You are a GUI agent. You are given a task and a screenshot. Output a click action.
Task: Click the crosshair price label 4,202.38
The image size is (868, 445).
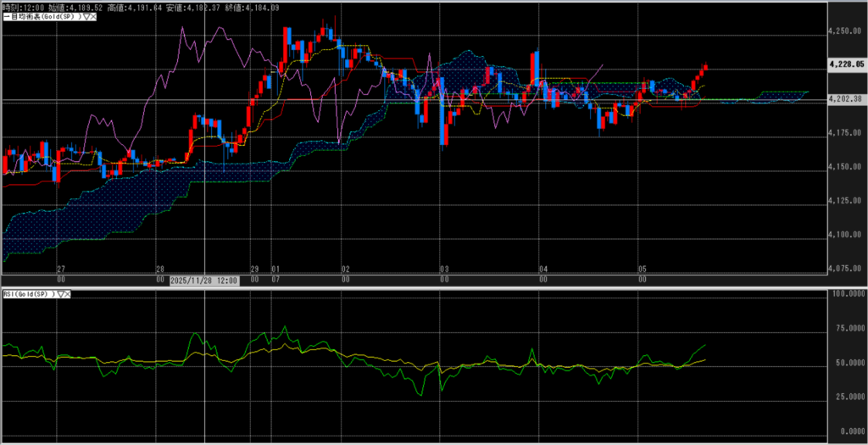click(846, 100)
